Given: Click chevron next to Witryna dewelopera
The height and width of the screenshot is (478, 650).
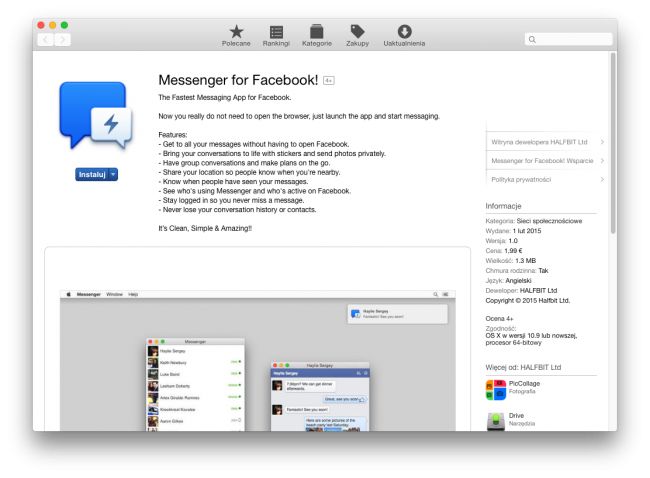Looking at the screenshot, I should coord(602,142).
